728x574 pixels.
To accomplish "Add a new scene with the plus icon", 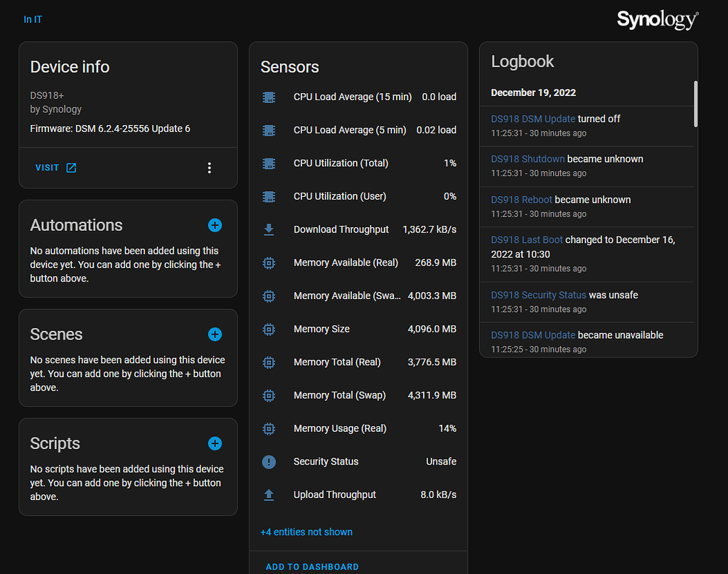I will (x=215, y=334).
